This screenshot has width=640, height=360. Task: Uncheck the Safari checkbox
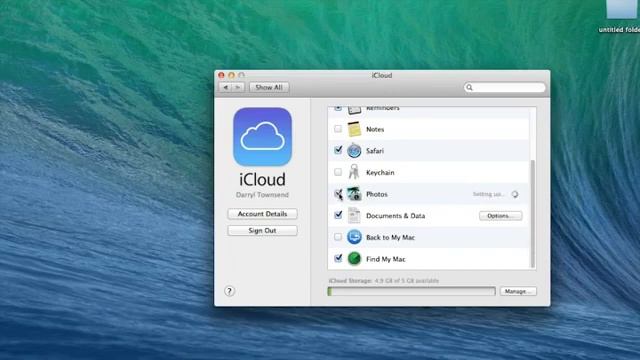pyautogui.click(x=338, y=150)
